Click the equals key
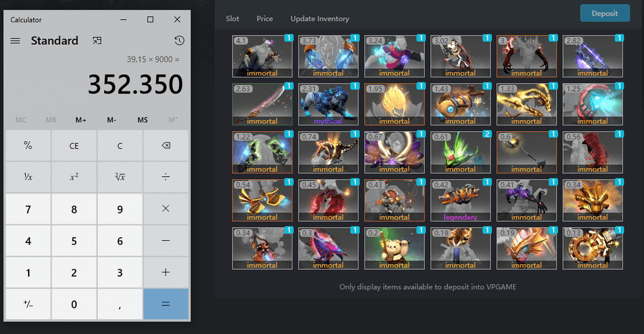 point(166,304)
